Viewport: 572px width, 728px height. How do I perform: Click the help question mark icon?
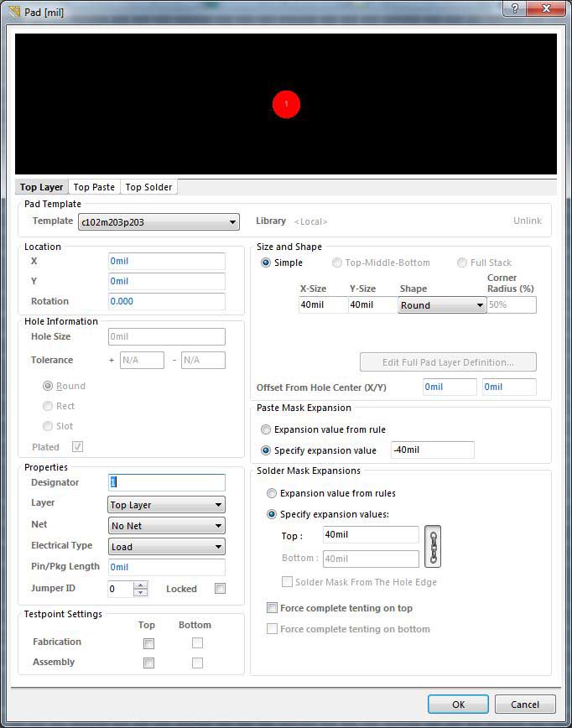[513, 8]
